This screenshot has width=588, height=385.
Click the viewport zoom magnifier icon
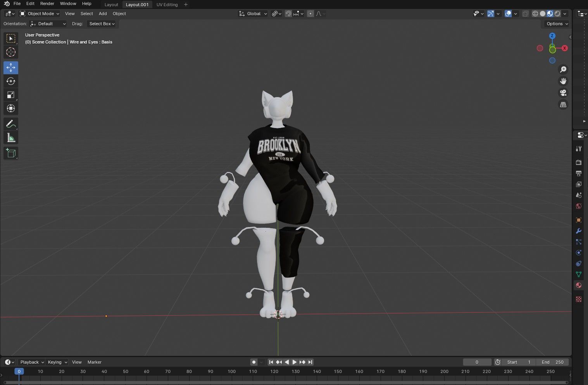(563, 69)
